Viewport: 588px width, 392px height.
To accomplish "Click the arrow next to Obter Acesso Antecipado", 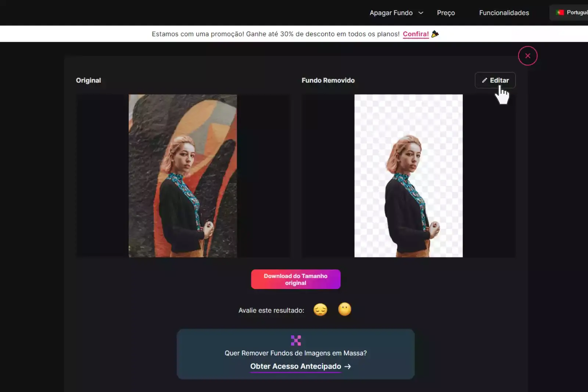I will [x=348, y=367].
